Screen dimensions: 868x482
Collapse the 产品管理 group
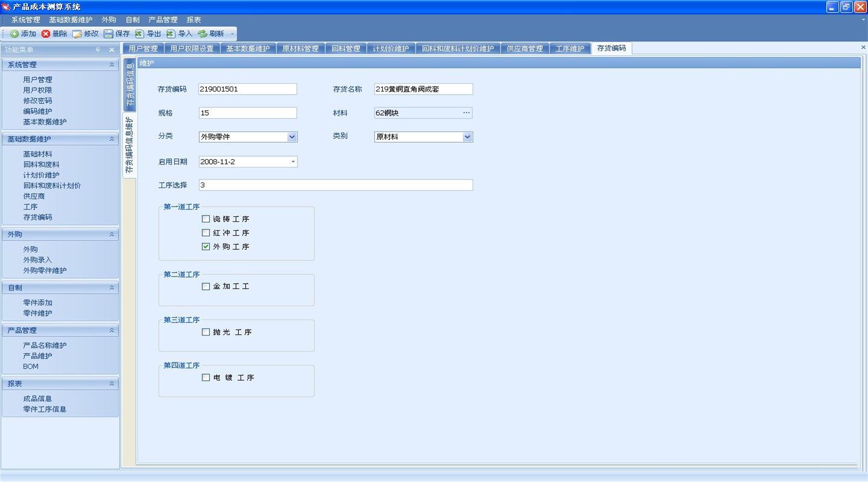coord(112,330)
